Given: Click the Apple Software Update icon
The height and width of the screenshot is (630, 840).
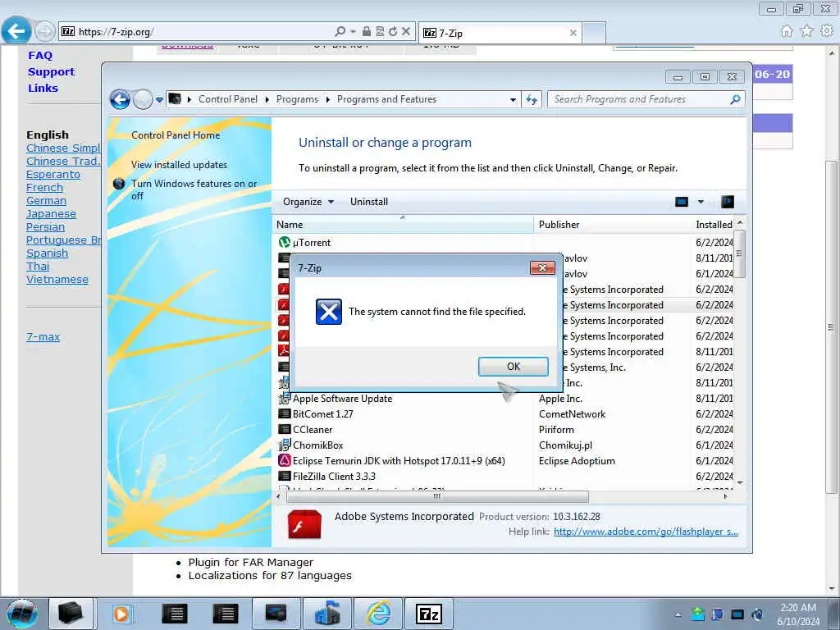Looking at the screenshot, I should pos(285,399).
